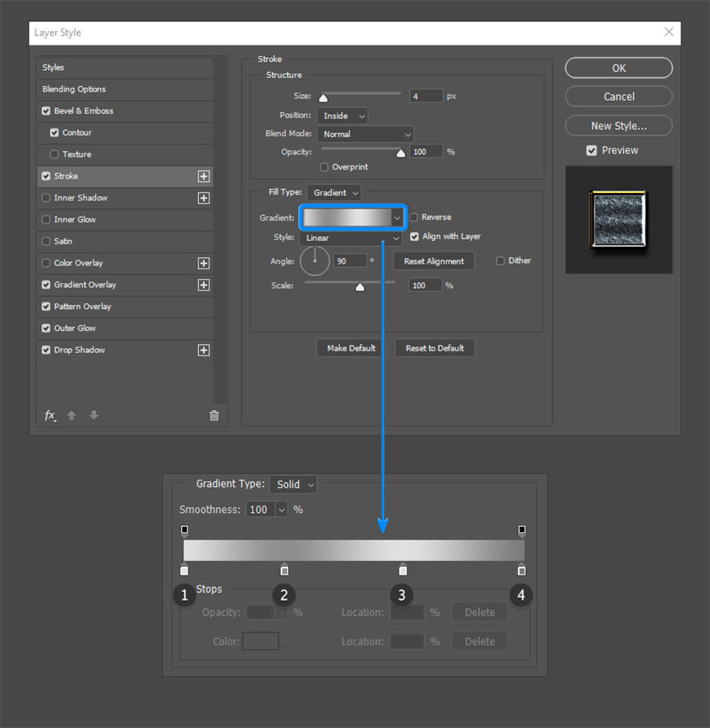This screenshot has width=710, height=728.
Task: Toggle Align with Layer checkbox
Action: click(x=415, y=237)
